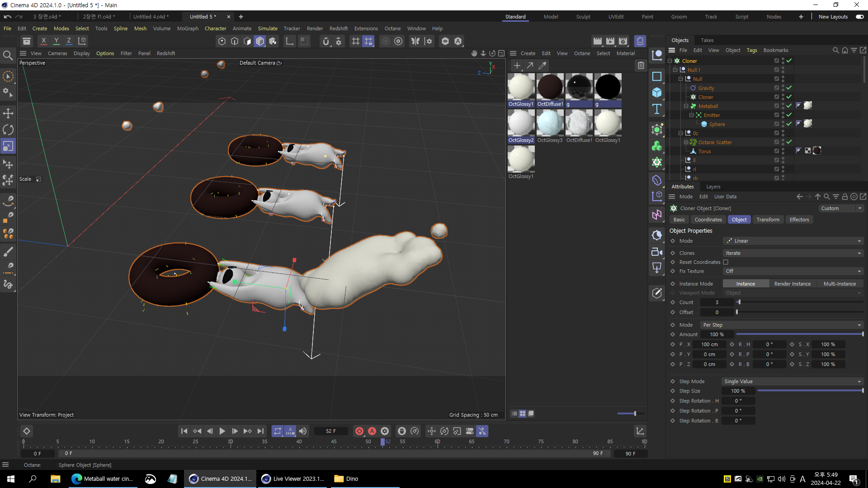868x488 pixels.
Task: Switch to the Takes tab
Action: point(707,40)
